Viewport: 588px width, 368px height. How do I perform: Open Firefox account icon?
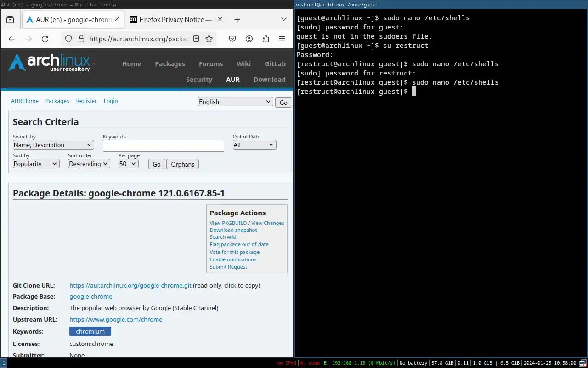249,39
